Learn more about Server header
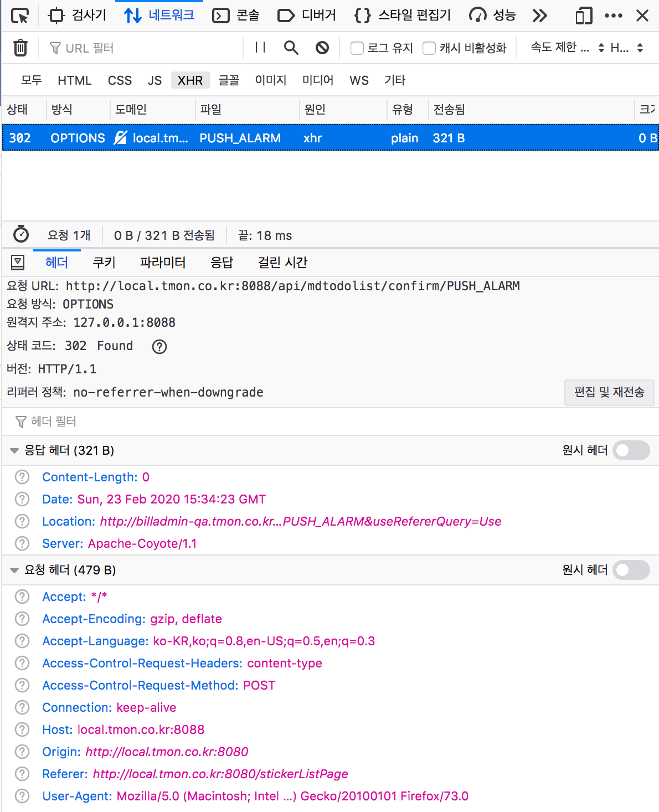The image size is (659, 812). 22,543
